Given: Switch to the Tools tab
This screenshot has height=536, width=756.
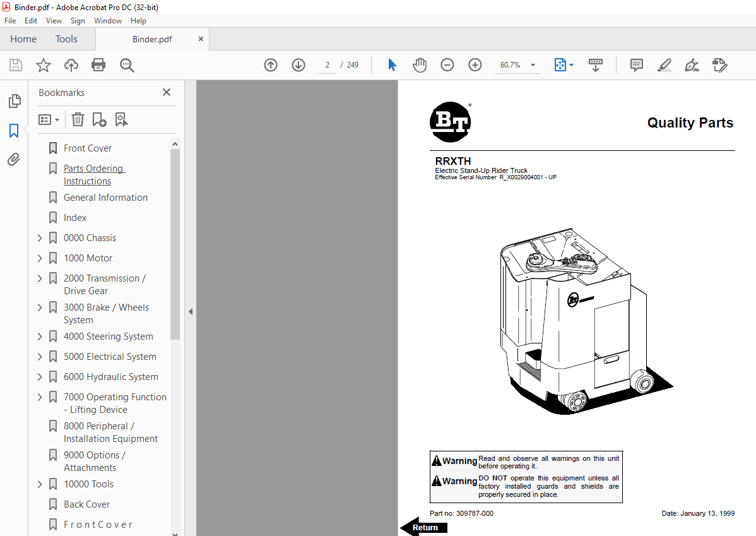Looking at the screenshot, I should pyautogui.click(x=66, y=39).
